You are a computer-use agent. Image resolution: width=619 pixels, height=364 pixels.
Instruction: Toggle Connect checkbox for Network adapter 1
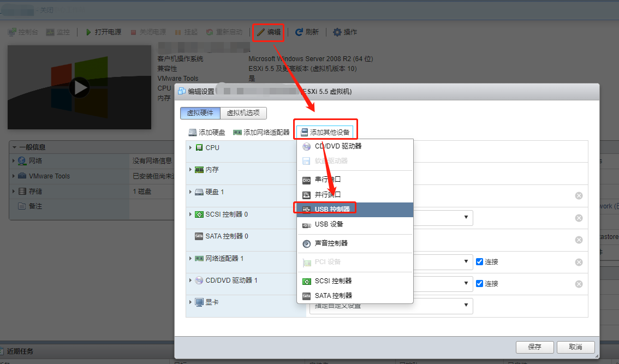(x=479, y=262)
